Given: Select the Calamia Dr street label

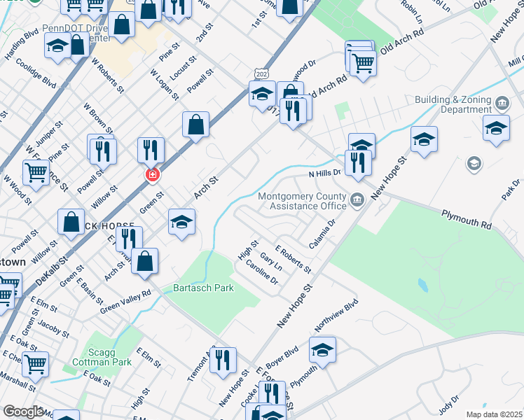Looking at the screenshot, I should (x=322, y=234).
